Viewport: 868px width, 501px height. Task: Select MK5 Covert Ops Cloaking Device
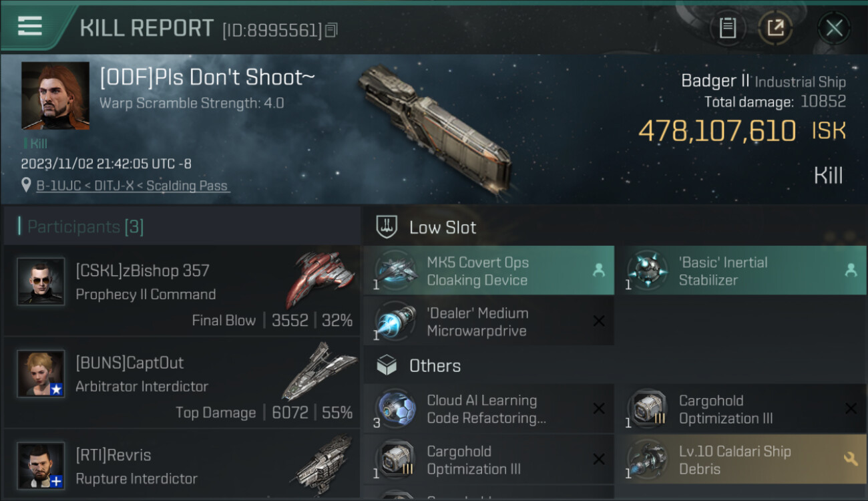tap(489, 271)
